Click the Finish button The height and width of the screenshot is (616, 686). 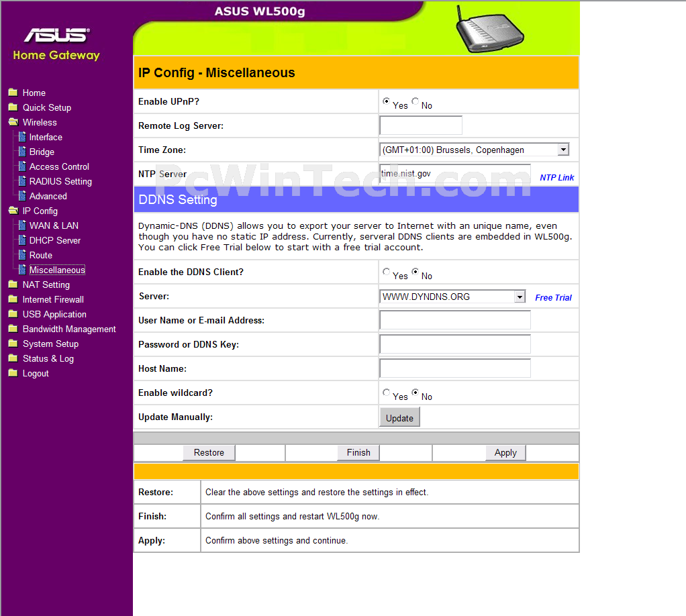click(x=358, y=452)
